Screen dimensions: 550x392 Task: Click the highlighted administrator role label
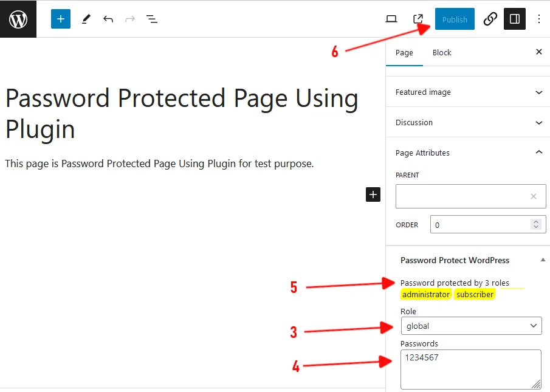click(426, 294)
